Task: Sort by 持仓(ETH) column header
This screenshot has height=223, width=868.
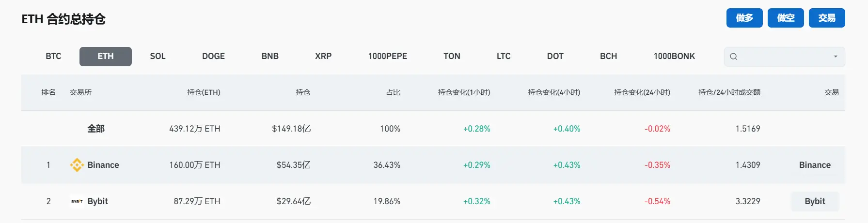Action: (204, 92)
